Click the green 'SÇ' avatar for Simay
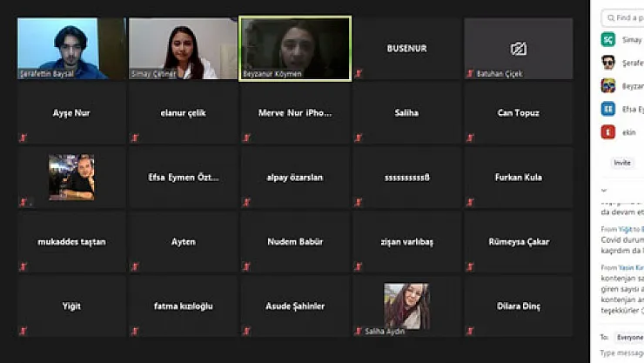 [608, 39]
